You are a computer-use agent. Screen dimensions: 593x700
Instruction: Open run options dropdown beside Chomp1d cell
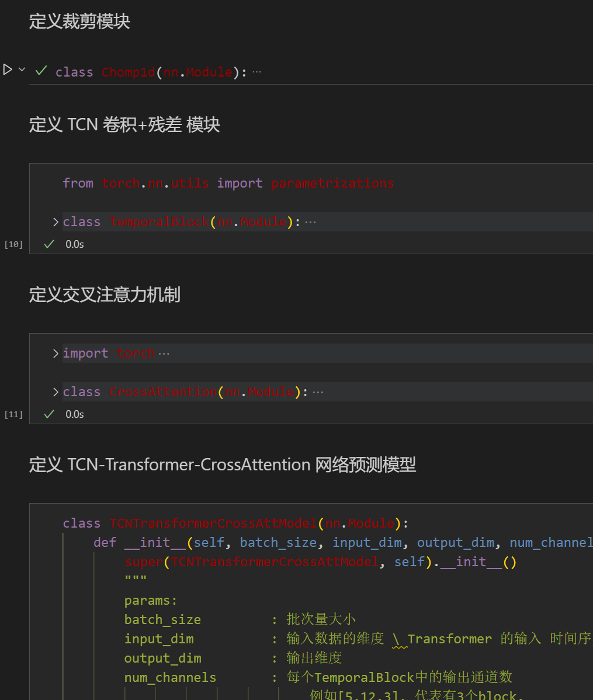click(22, 70)
